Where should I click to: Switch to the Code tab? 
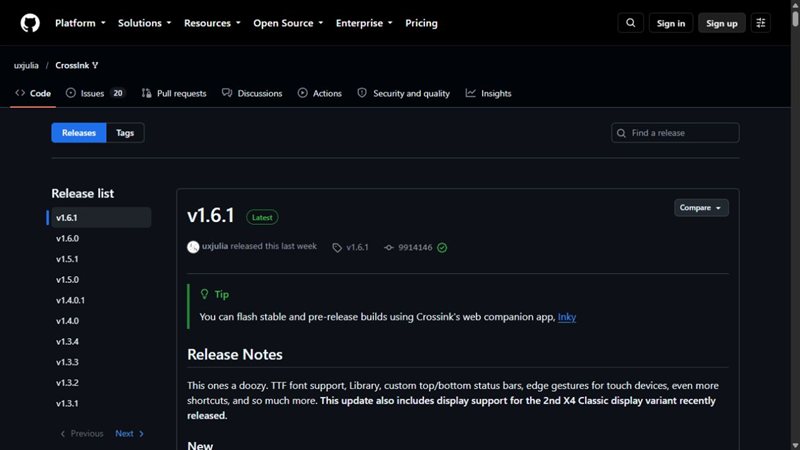pos(33,93)
